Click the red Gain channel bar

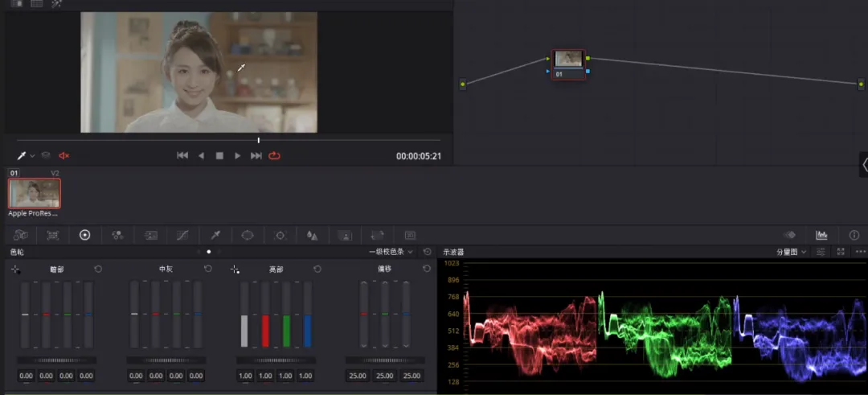click(265, 330)
